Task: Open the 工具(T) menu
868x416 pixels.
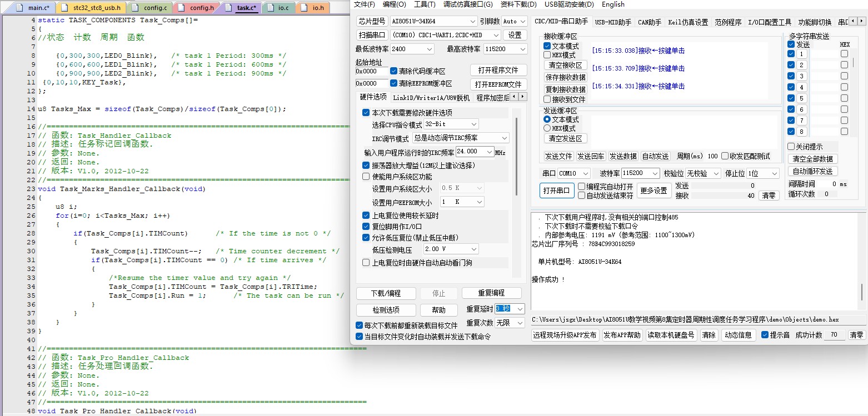Action: point(425,4)
